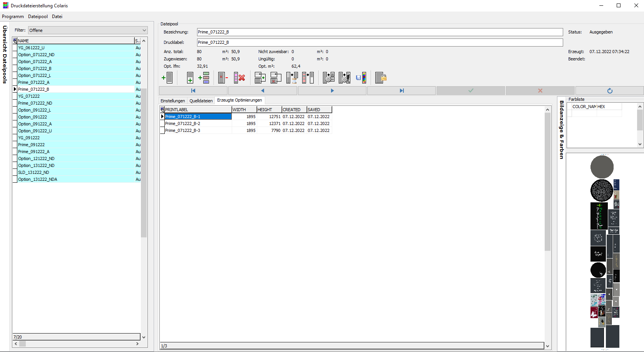This screenshot has width=644, height=352.
Task: Click the red X delete files icon
Action: [239, 78]
